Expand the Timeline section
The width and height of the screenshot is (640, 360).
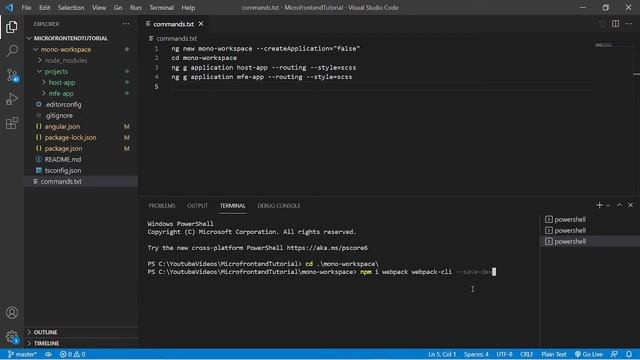(81, 343)
